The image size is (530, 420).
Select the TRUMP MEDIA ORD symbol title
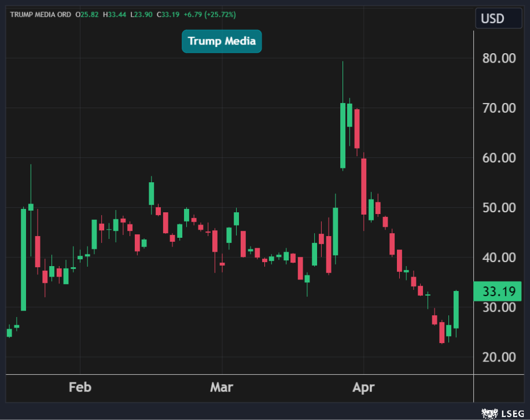[x=39, y=14]
